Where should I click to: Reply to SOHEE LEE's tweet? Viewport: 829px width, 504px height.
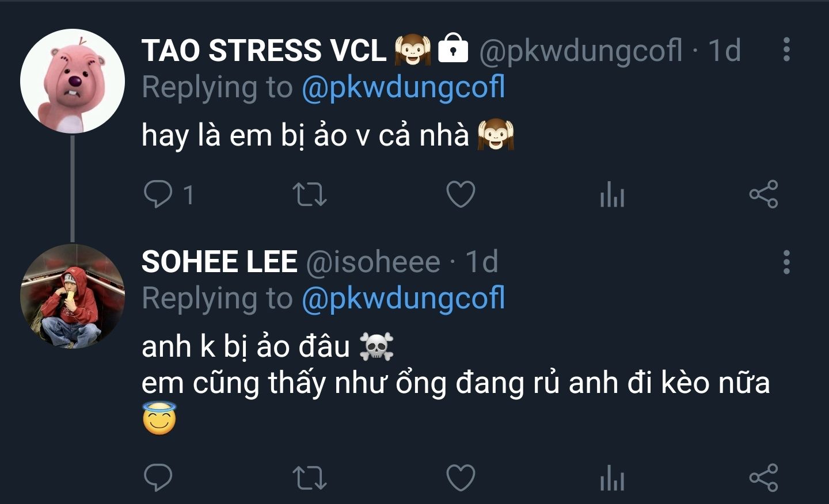pos(158,478)
